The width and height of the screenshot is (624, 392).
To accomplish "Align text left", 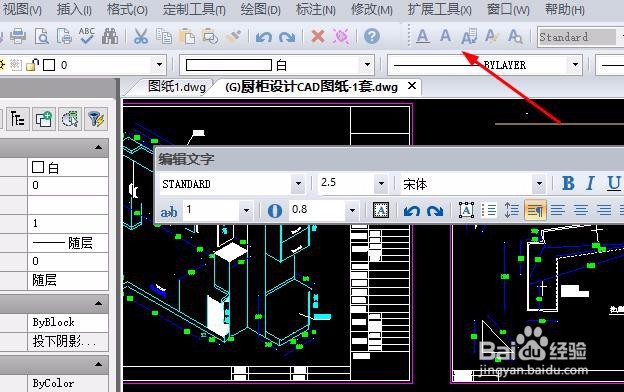I will (x=558, y=210).
